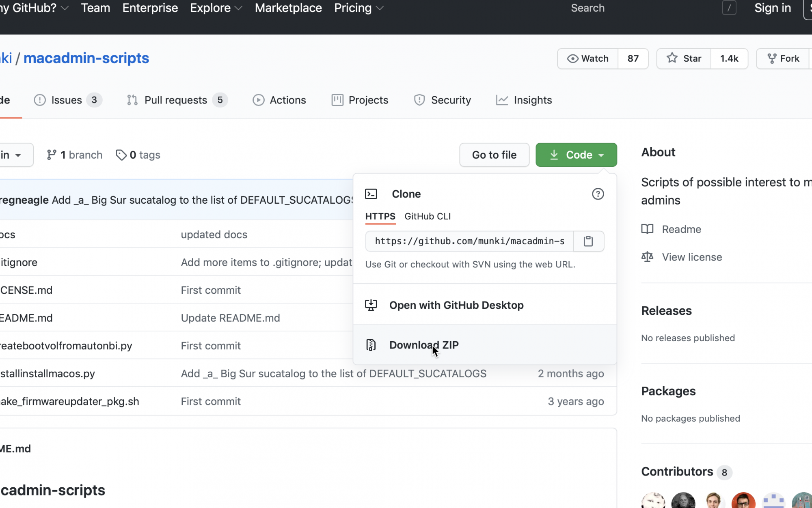Viewport: 812px width, 508px height.
Task: Choose Open with GitHub Desktop
Action: (485, 305)
